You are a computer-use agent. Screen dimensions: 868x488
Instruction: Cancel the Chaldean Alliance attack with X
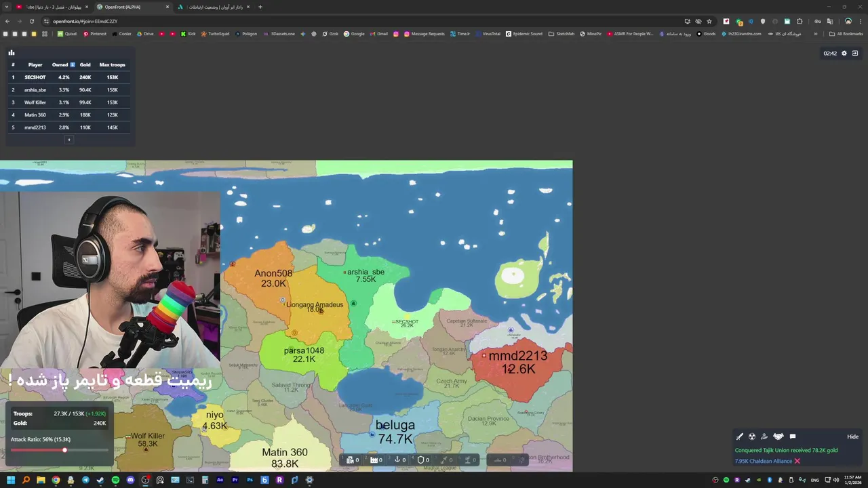[797, 461]
